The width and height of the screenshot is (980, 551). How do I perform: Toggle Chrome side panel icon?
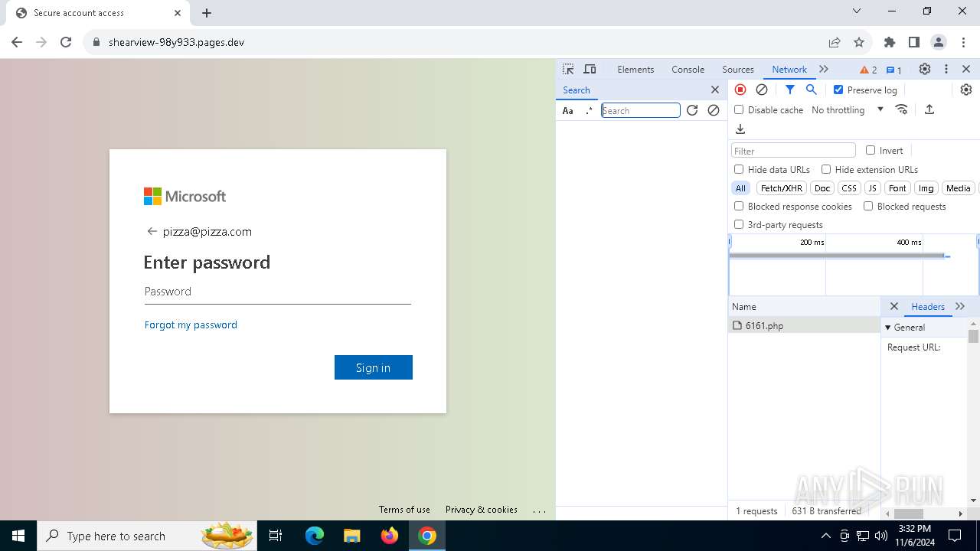point(914,42)
